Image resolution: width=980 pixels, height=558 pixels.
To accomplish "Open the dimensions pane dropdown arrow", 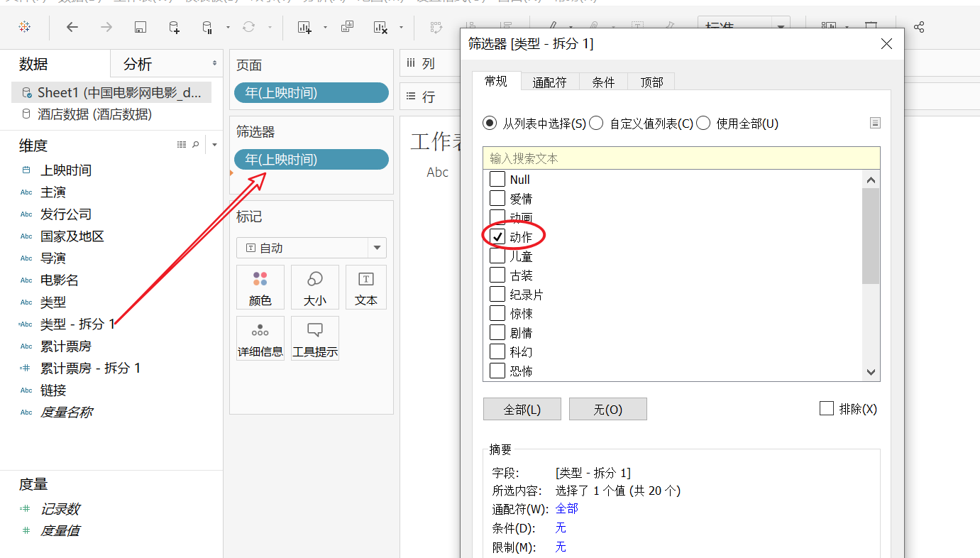I will [x=215, y=145].
